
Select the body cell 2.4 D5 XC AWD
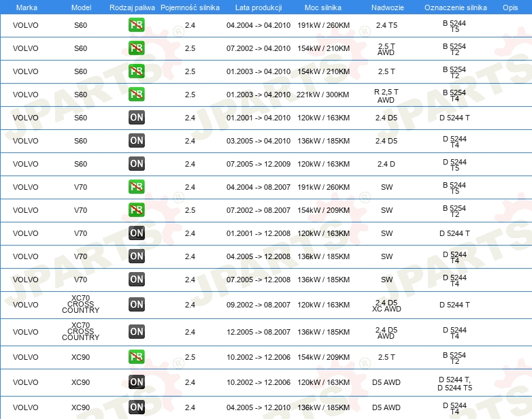[386, 305]
